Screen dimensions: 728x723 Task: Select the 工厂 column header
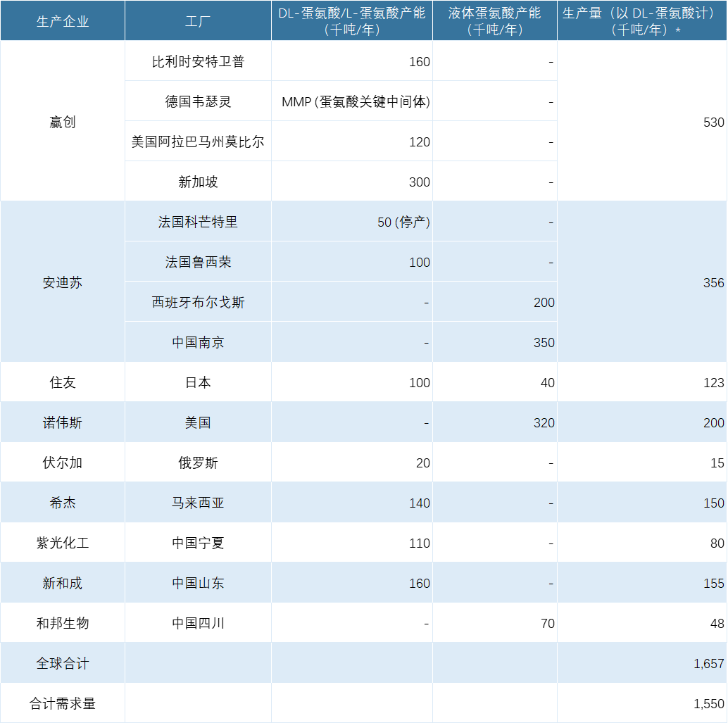click(x=198, y=21)
